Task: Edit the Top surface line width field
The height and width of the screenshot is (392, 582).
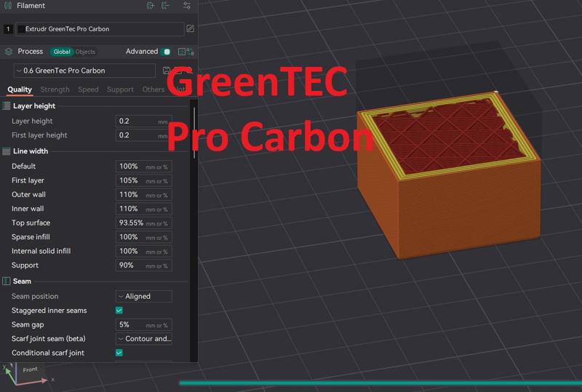Action: 143,223
